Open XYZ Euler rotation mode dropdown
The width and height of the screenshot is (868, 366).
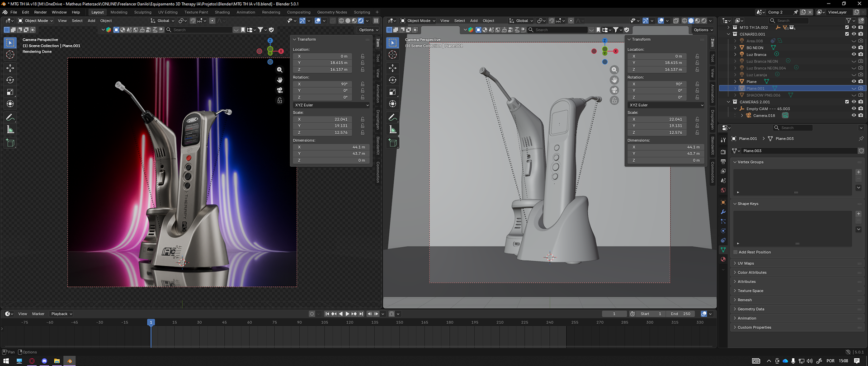331,105
